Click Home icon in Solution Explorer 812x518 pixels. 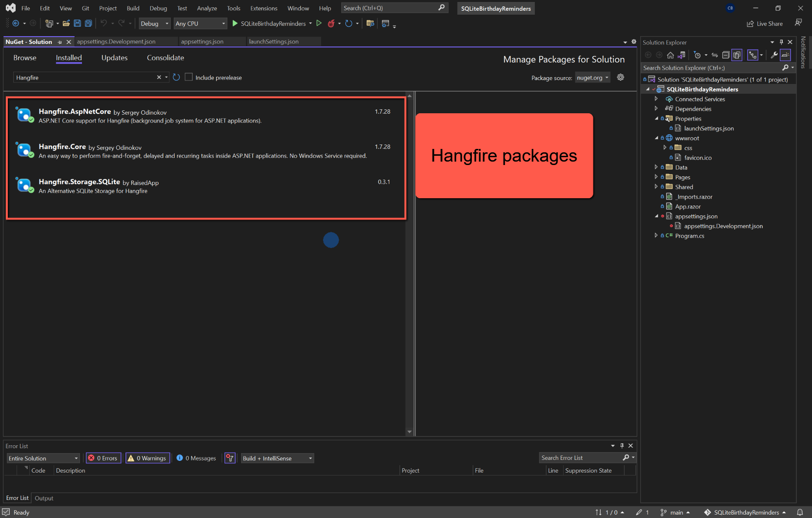[670, 55]
